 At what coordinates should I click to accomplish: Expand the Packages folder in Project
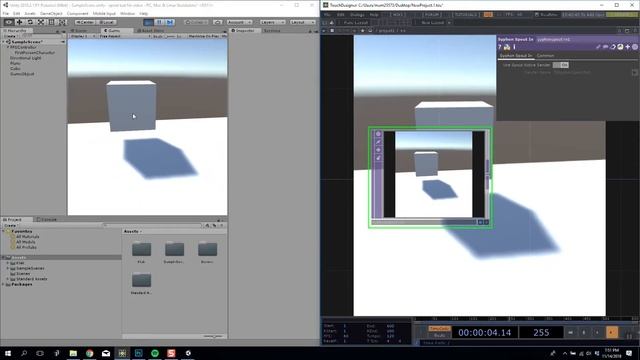pos(3,284)
